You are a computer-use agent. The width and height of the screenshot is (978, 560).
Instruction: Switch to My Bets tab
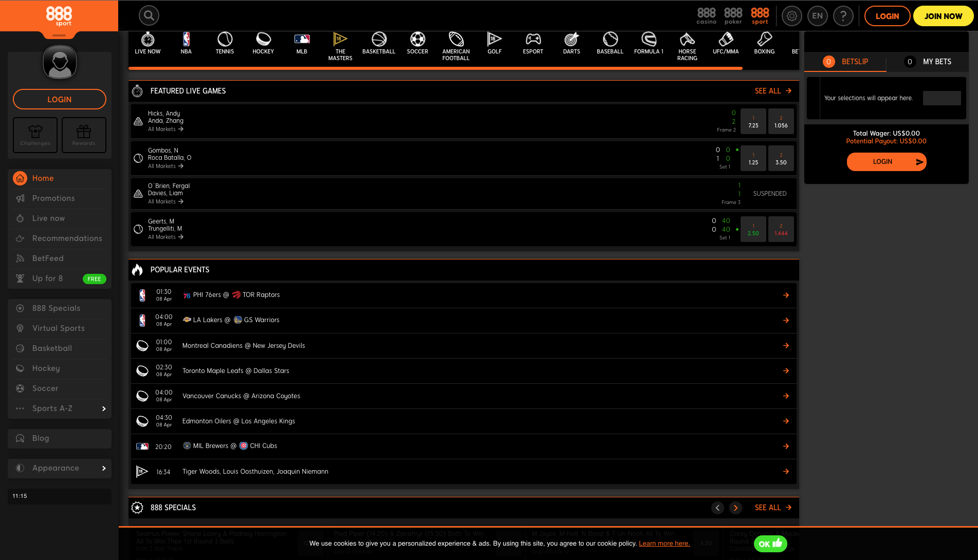click(928, 62)
